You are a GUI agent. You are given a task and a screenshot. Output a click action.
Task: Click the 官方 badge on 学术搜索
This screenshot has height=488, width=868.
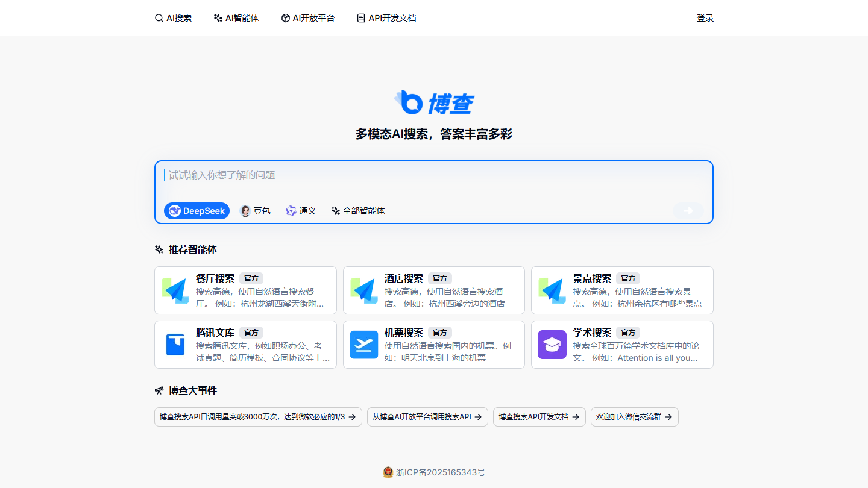628,333
